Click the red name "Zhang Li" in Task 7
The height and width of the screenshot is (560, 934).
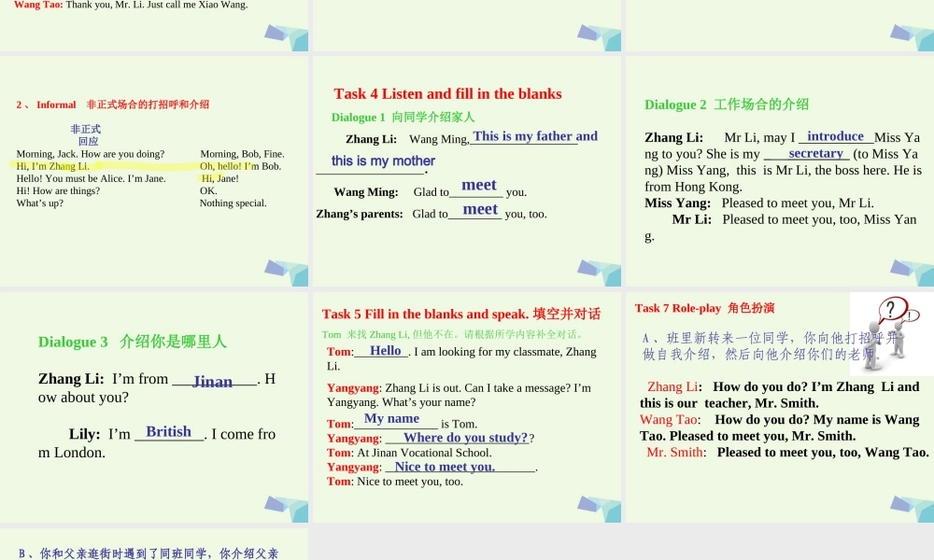[674, 386]
